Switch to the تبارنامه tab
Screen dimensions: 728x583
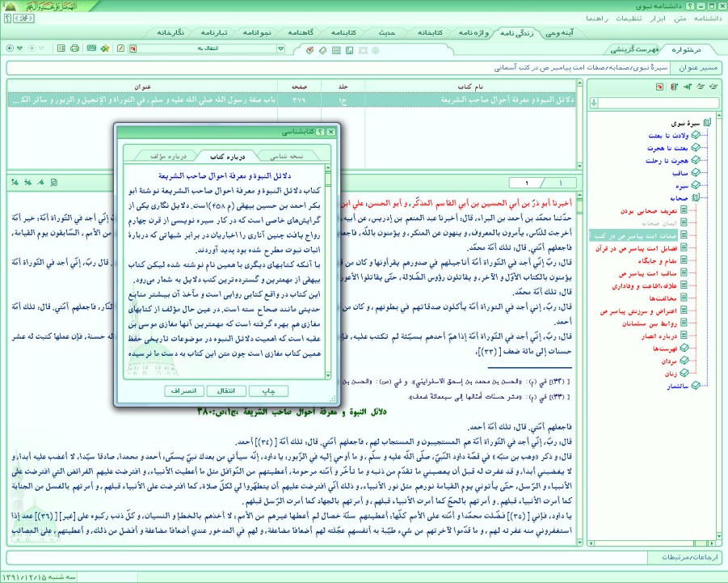point(213,33)
